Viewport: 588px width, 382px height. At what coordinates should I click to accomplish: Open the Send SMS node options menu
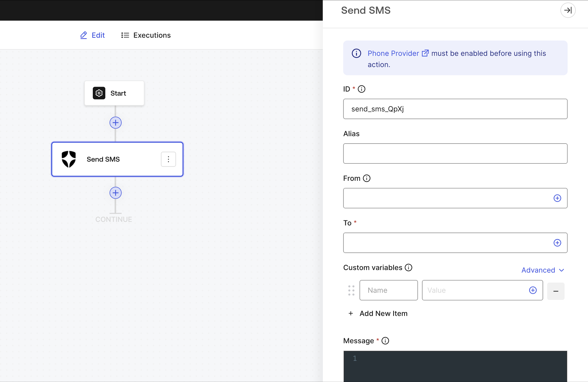click(168, 159)
